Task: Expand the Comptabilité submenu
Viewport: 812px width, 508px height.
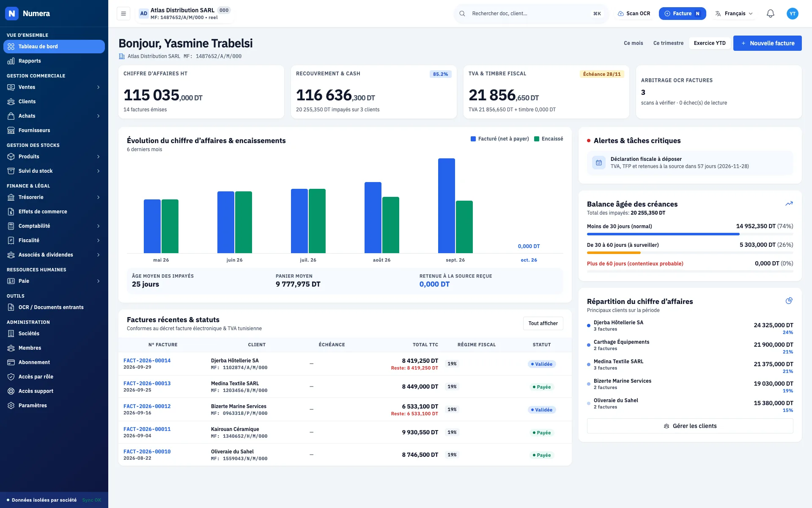Action: point(99,226)
